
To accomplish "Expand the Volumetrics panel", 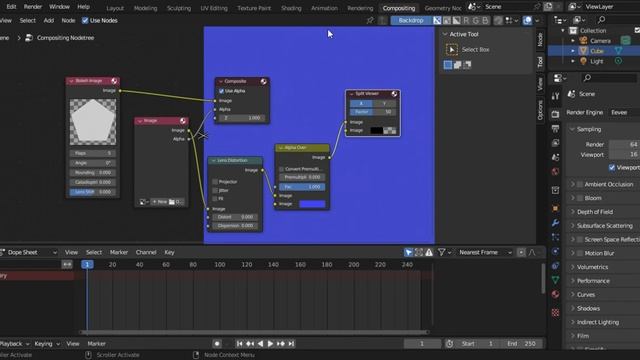I will pos(573,267).
